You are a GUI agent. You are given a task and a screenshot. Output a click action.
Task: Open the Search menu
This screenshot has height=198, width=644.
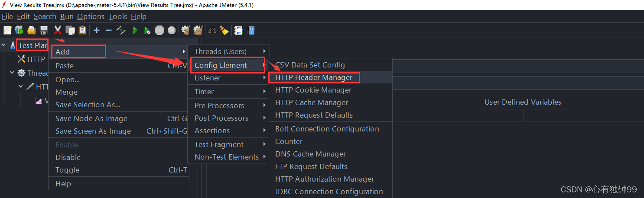tap(45, 16)
